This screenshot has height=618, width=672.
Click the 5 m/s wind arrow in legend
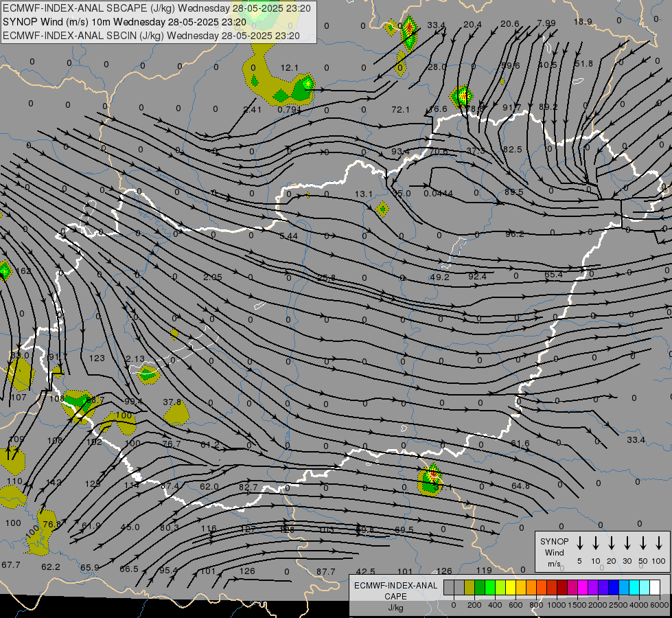(x=579, y=542)
